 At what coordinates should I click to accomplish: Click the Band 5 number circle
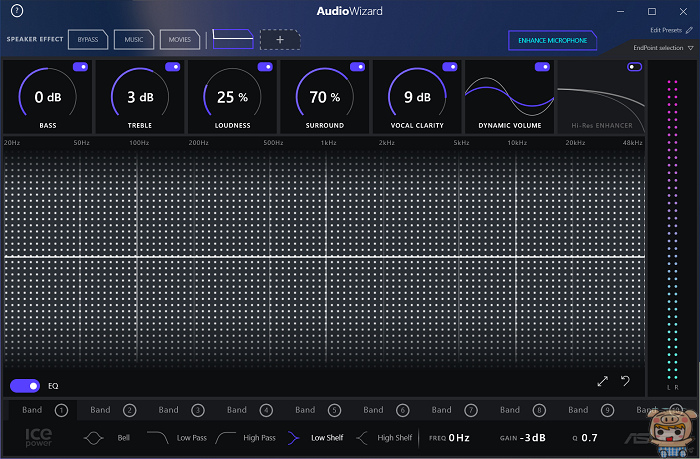(x=334, y=410)
